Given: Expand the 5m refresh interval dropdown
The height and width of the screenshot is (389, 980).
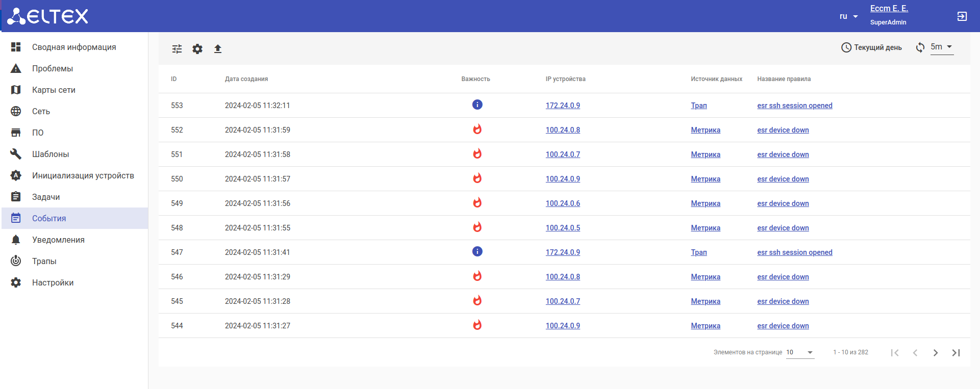Looking at the screenshot, I should pyautogui.click(x=942, y=47).
